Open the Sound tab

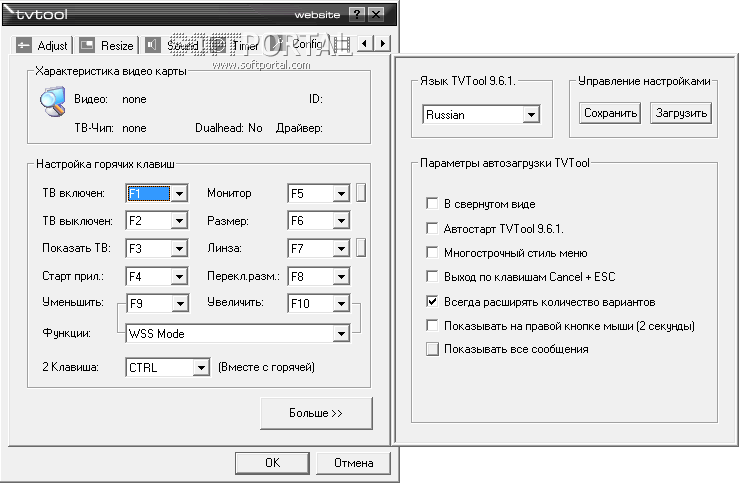click(x=172, y=45)
